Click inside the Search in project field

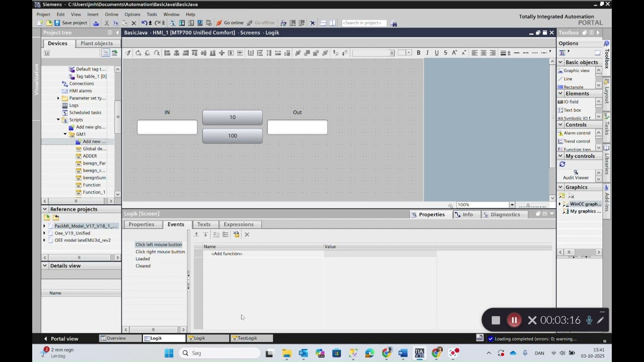pos(364,23)
